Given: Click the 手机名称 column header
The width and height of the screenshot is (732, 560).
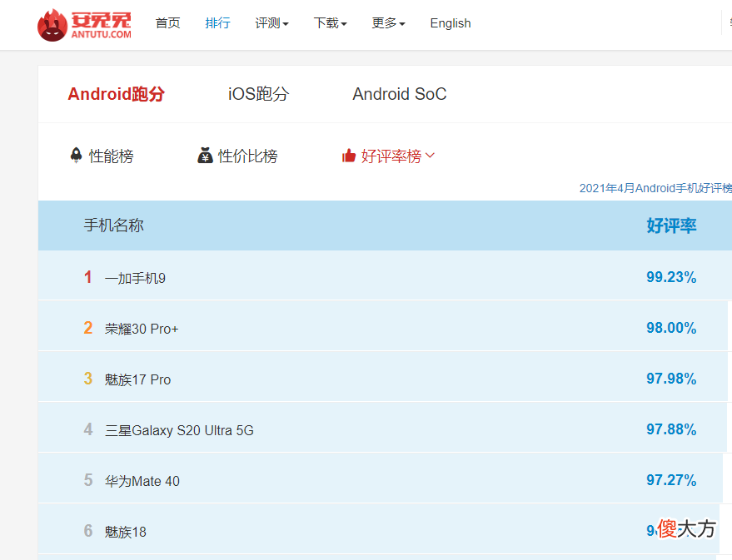Looking at the screenshot, I should (x=114, y=225).
